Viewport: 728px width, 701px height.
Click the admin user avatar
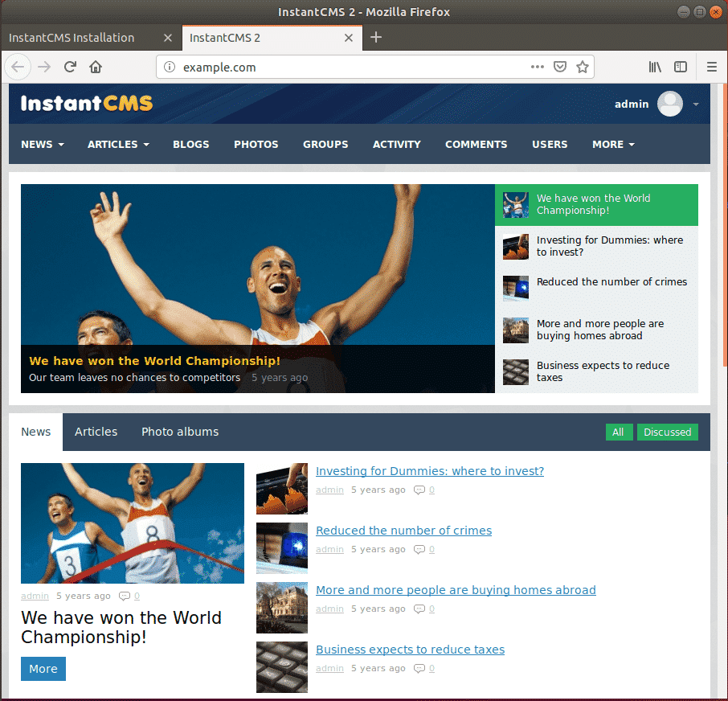click(669, 104)
